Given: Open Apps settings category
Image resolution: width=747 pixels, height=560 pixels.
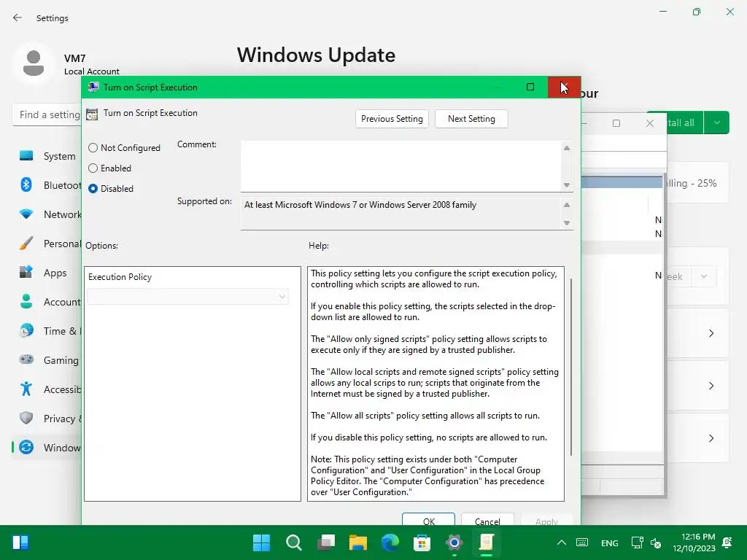Looking at the screenshot, I should pos(47,273).
